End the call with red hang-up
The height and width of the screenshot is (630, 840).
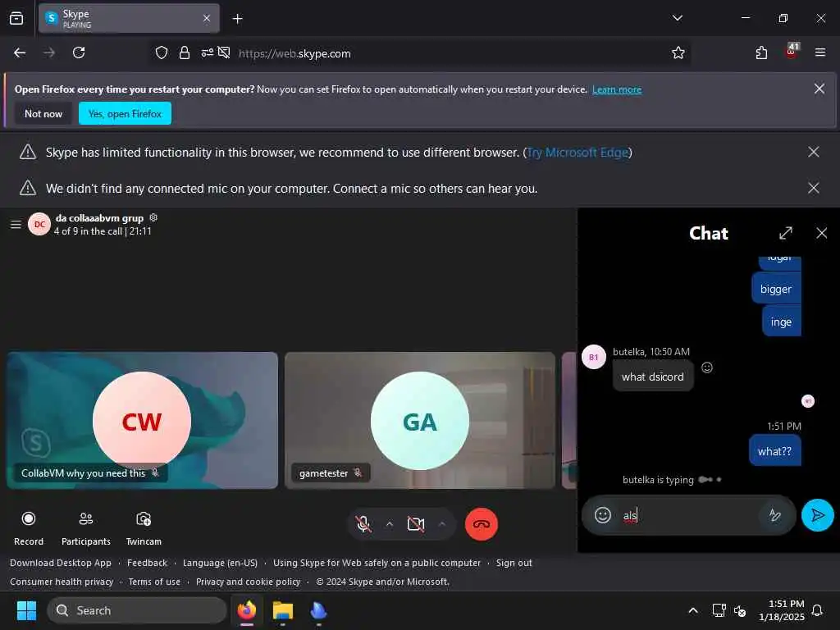click(481, 524)
